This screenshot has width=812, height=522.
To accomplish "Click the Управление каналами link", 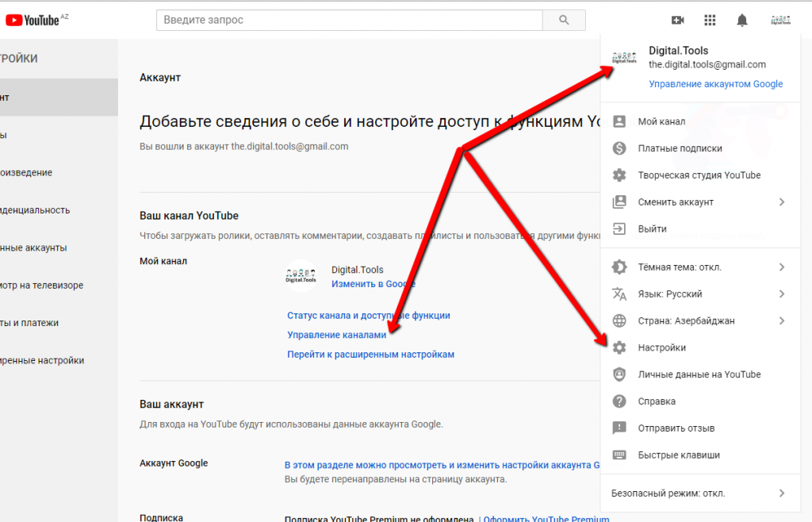I will coord(336,335).
